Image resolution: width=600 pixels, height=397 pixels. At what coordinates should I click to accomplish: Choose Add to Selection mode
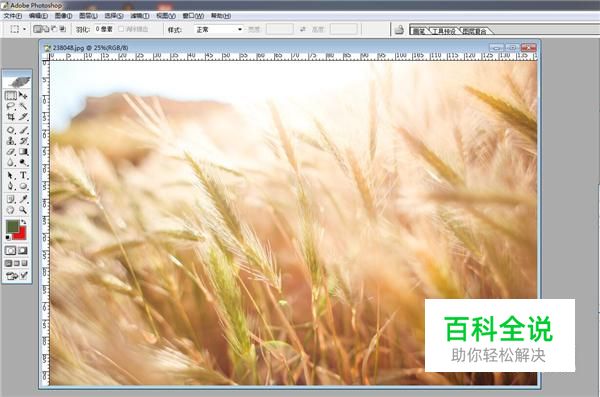point(46,29)
